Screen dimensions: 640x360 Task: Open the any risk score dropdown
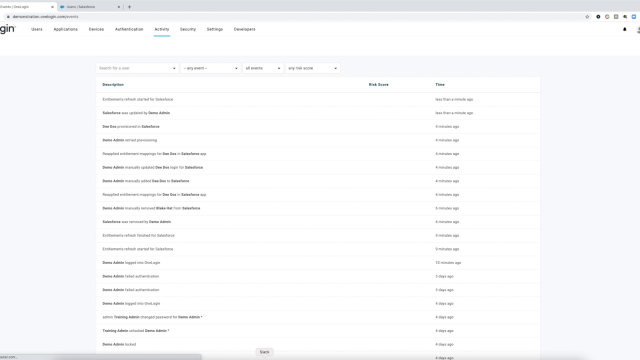(312, 68)
